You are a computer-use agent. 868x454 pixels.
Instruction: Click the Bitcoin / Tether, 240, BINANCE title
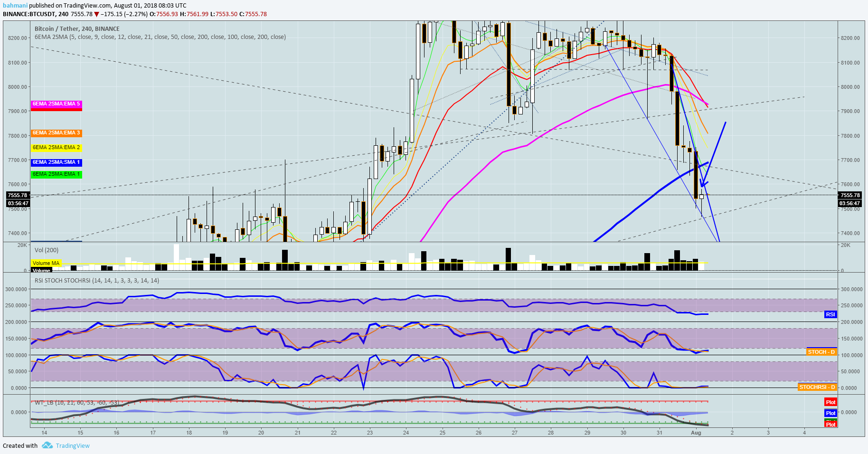[77, 29]
